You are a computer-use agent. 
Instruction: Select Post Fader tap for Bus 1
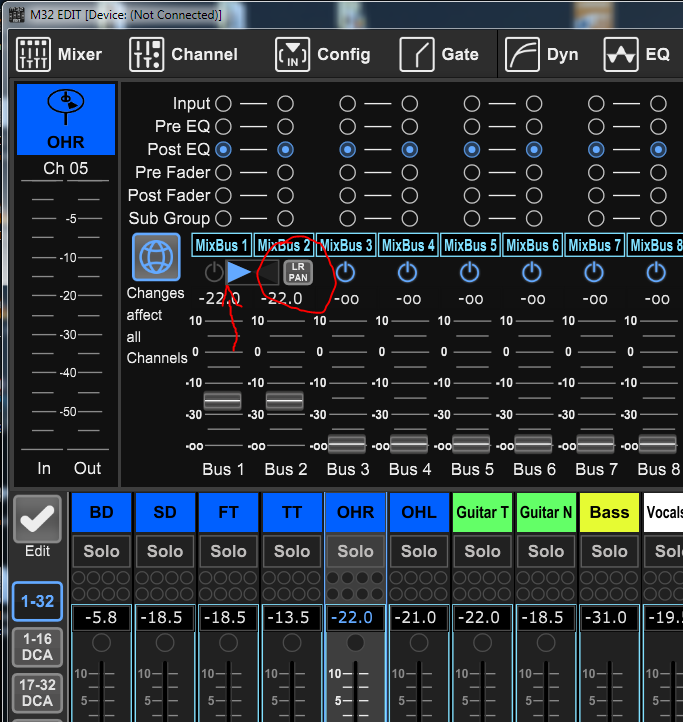223,196
